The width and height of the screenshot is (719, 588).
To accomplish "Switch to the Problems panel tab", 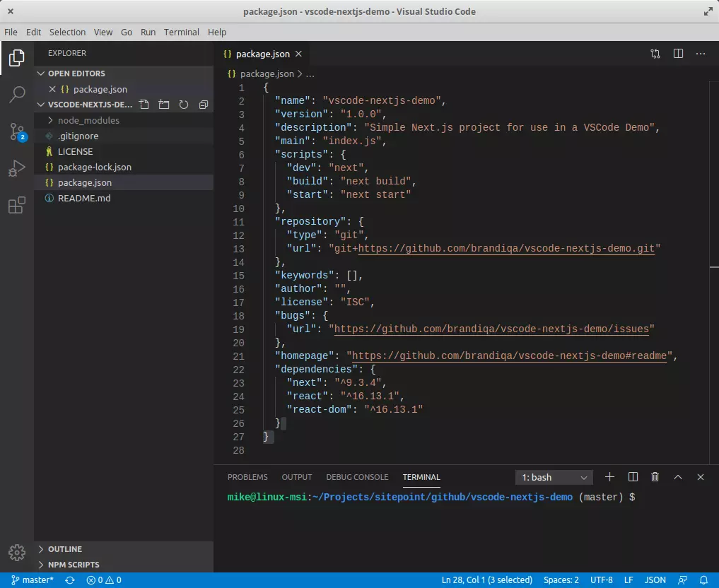I will (x=247, y=477).
